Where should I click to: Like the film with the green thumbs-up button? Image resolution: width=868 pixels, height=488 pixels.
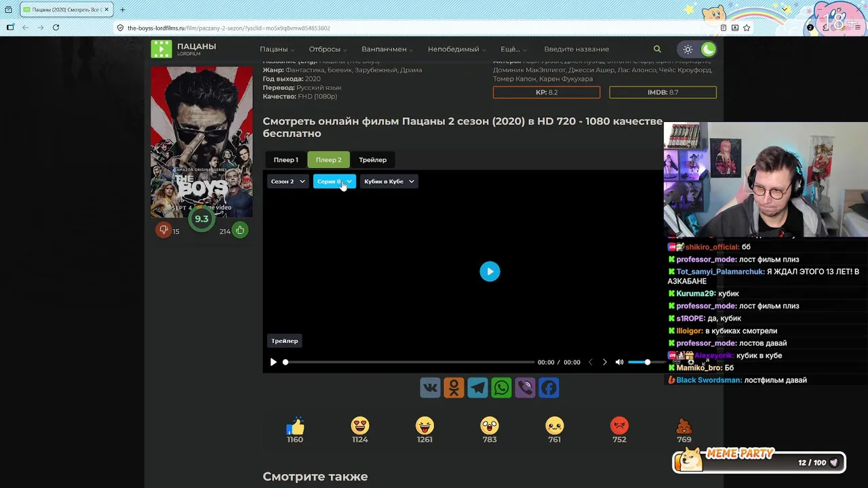(240, 230)
